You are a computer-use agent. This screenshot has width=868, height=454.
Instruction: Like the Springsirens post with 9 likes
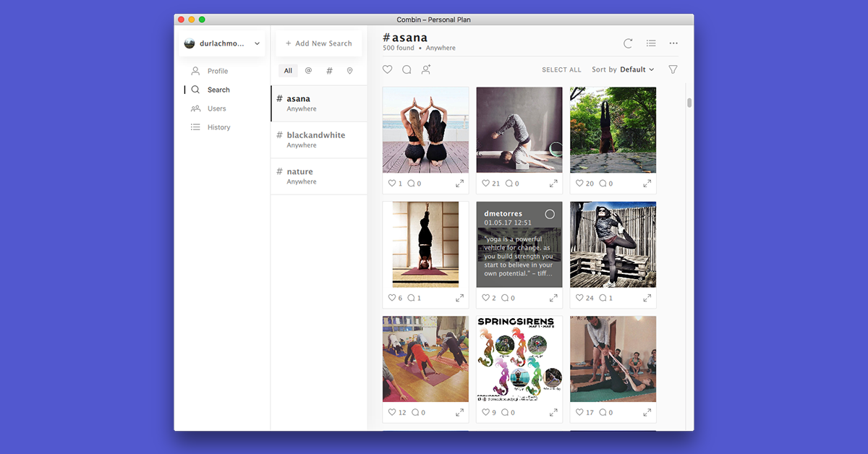pyautogui.click(x=486, y=412)
